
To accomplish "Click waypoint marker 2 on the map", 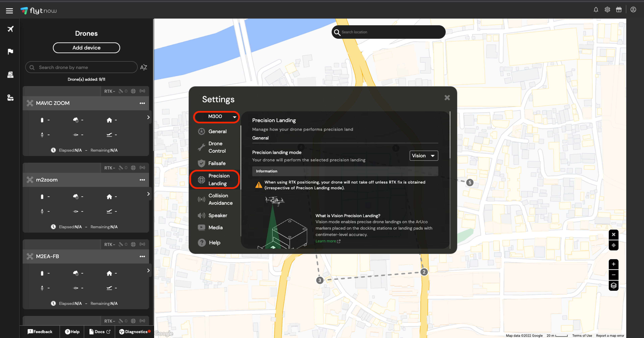I will click(424, 272).
